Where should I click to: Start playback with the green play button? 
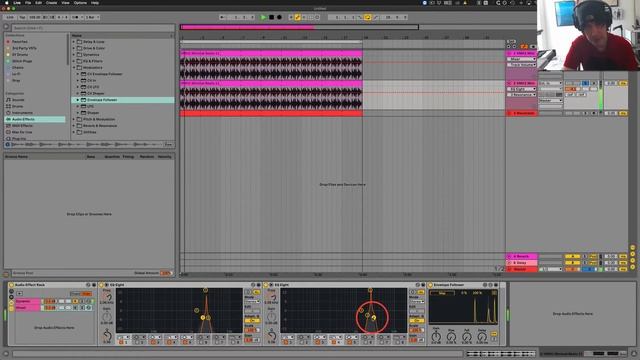[263, 18]
